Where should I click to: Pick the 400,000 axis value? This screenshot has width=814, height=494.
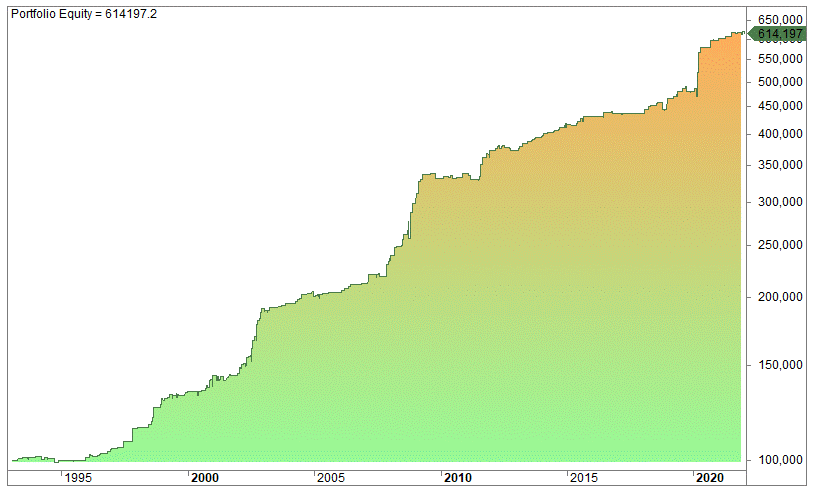[781, 133]
